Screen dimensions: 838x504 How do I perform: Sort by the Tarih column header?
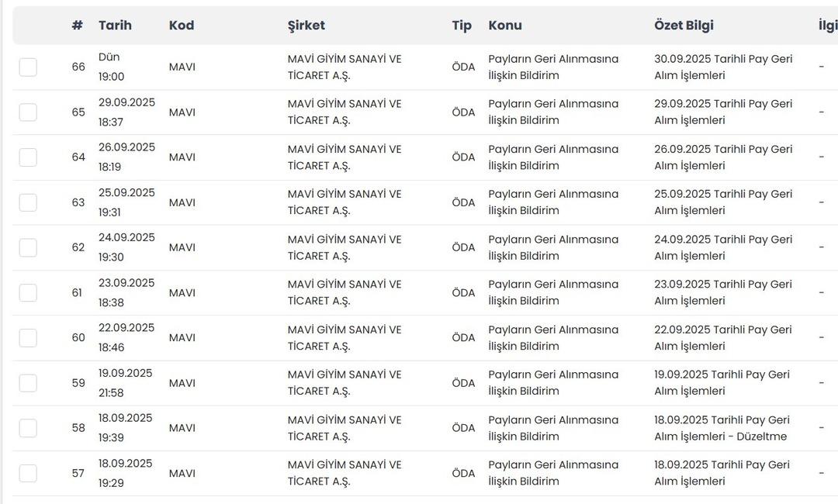click(115, 26)
